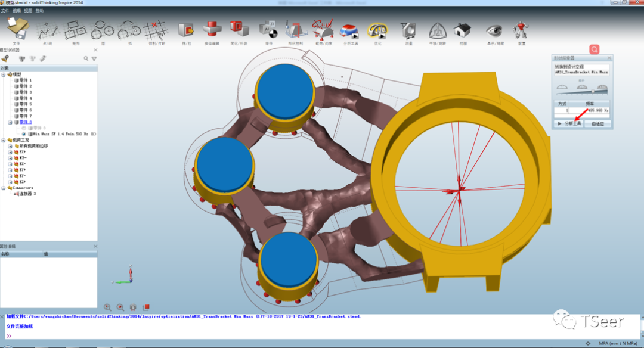The height and width of the screenshot is (348, 644).
Task: Open the 显示/隐藏 show/hide tool
Action: (x=494, y=30)
